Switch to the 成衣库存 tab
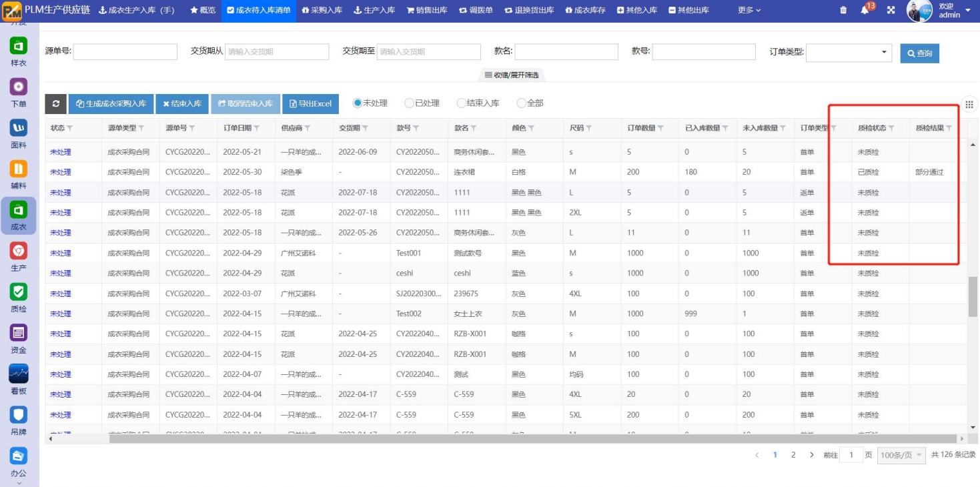980x487 pixels. click(585, 11)
